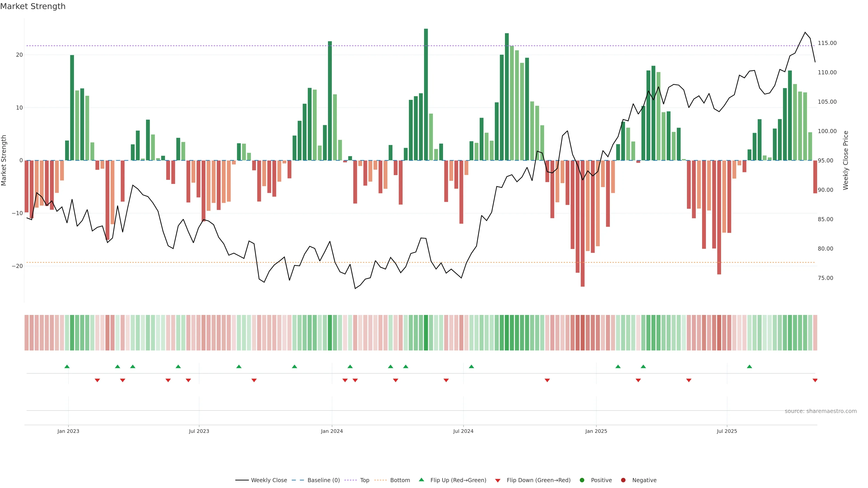Click the Market Strength chart title

33,6
